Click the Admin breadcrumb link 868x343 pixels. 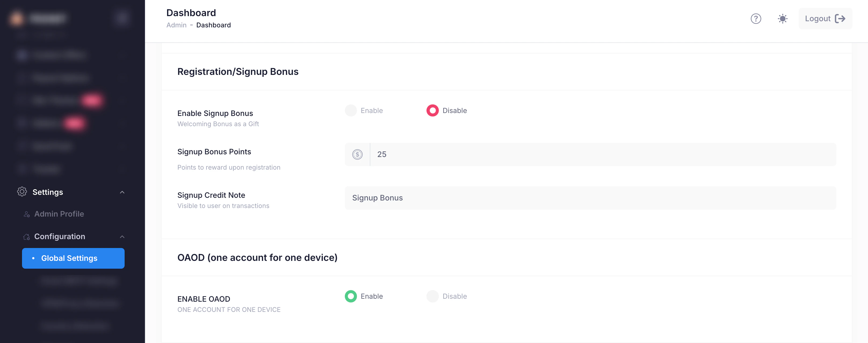tap(176, 25)
